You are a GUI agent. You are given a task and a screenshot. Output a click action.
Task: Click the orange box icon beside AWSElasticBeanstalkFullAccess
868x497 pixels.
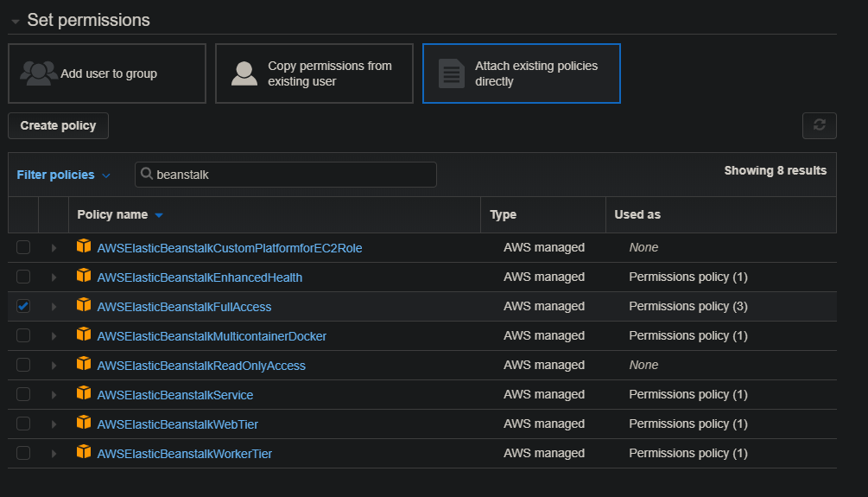click(x=84, y=305)
